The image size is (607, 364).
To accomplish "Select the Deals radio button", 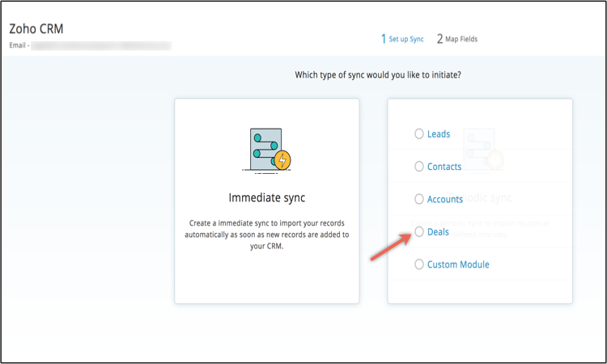I will [419, 232].
